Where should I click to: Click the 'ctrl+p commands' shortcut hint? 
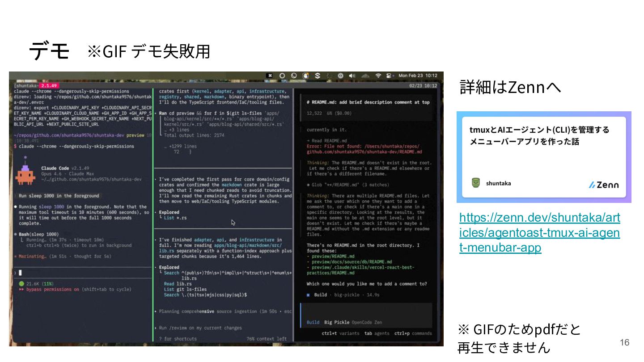413,333
